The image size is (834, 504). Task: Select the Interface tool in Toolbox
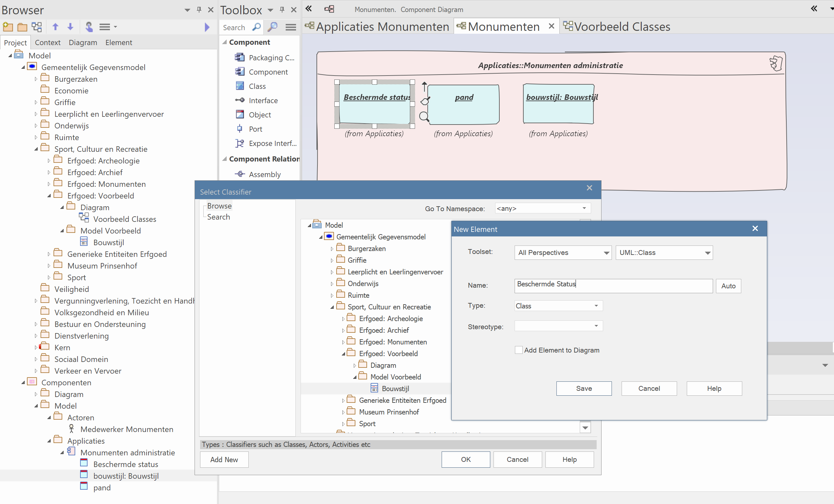tap(263, 101)
